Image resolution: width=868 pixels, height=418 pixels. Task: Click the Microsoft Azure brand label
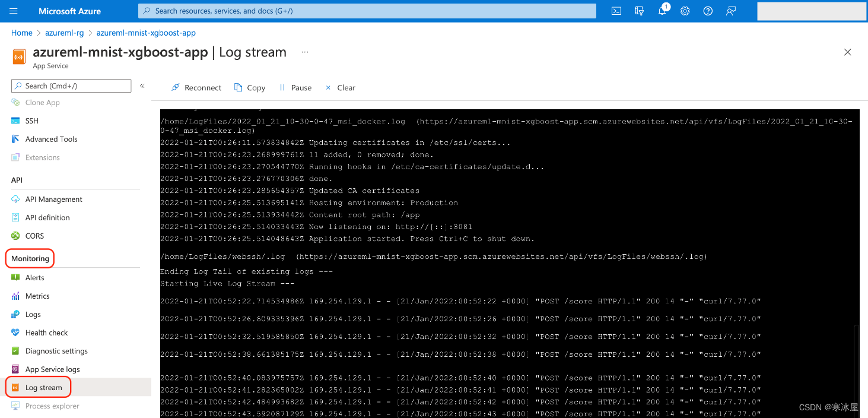pos(69,11)
